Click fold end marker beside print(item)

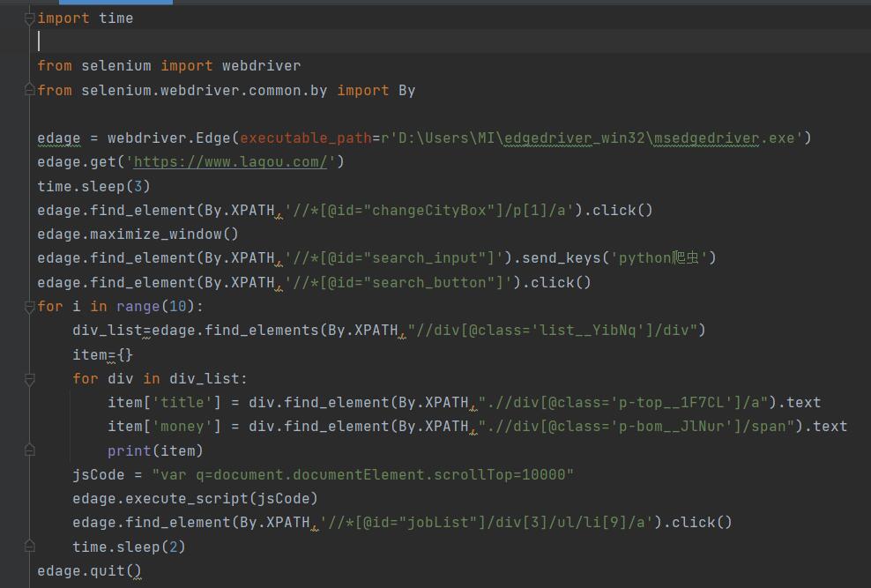tap(30, 450)
